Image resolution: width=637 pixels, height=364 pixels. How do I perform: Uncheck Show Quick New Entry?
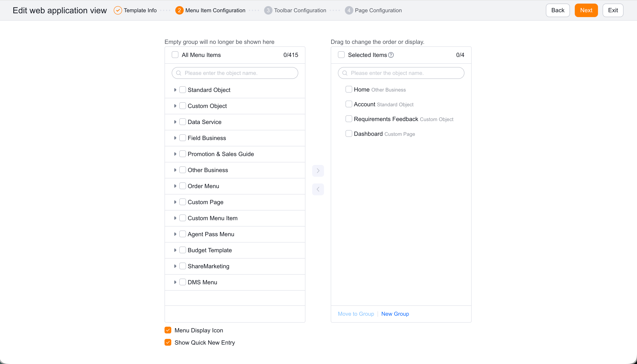pos(168,342)
